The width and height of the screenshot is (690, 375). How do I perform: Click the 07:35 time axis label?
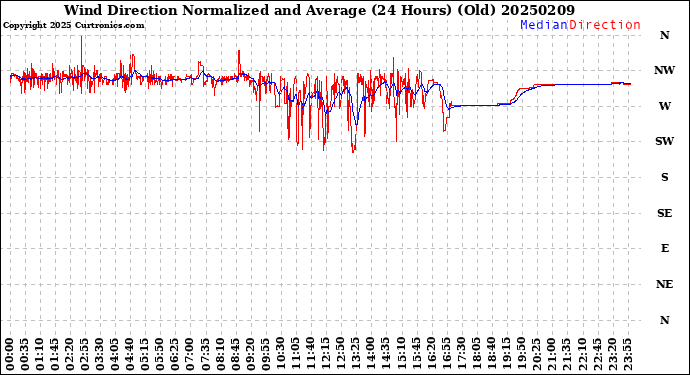click(x=205, y=355)
